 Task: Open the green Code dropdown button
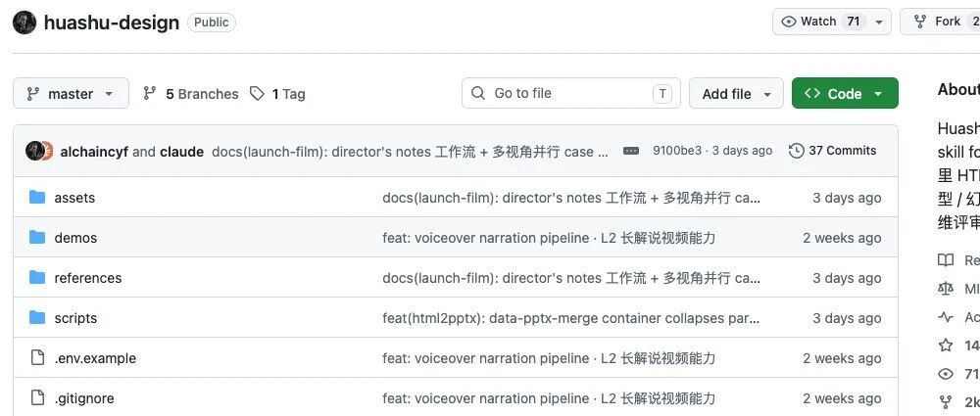click(x=845, y=93)
